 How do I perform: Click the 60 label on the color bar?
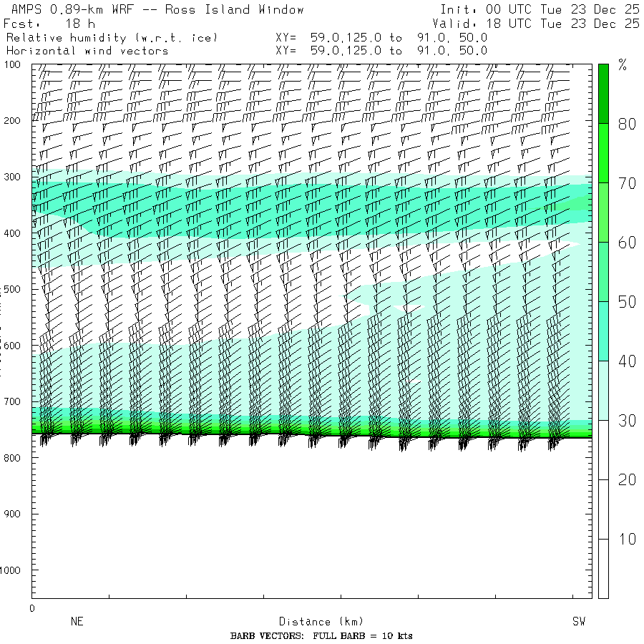(627, 243)
